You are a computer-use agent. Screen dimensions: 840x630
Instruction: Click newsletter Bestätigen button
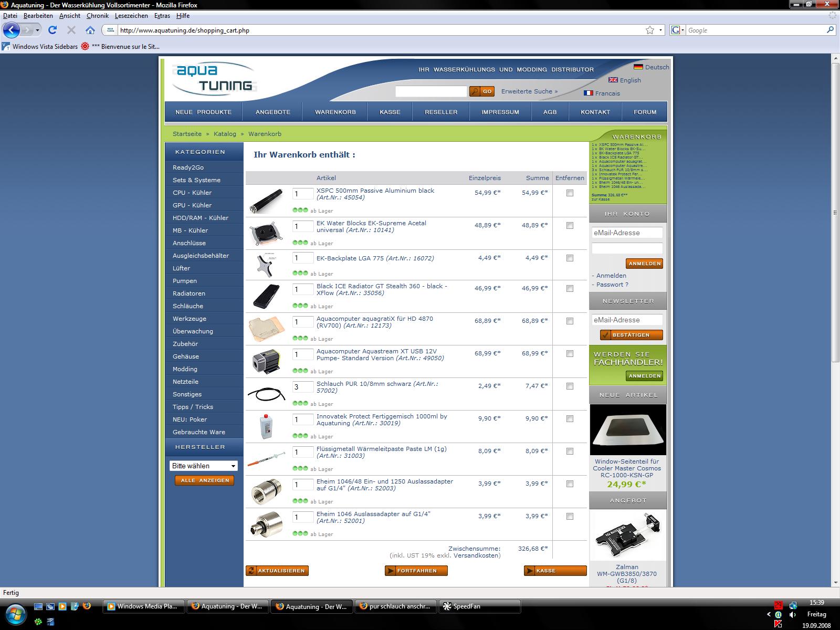(632, 335)
